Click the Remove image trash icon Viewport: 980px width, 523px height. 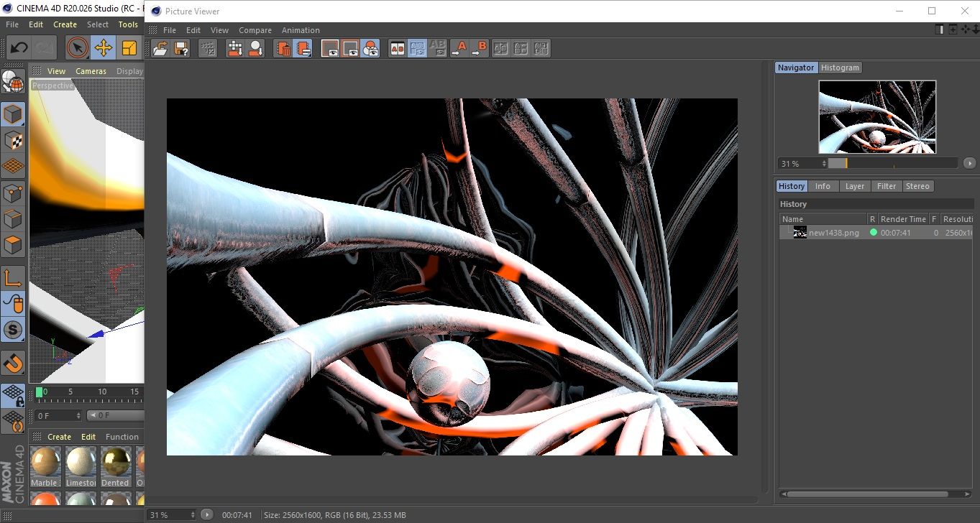283,49
